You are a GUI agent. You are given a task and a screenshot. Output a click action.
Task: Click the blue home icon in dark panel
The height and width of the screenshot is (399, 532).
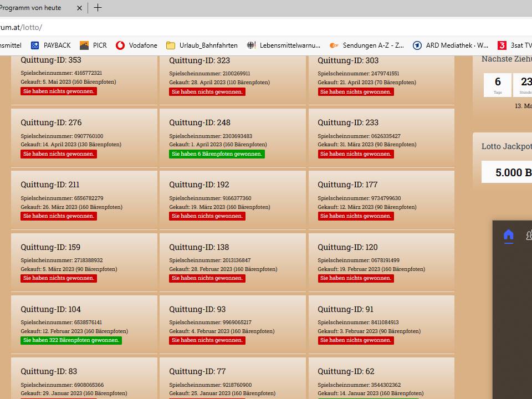point(508,236)
